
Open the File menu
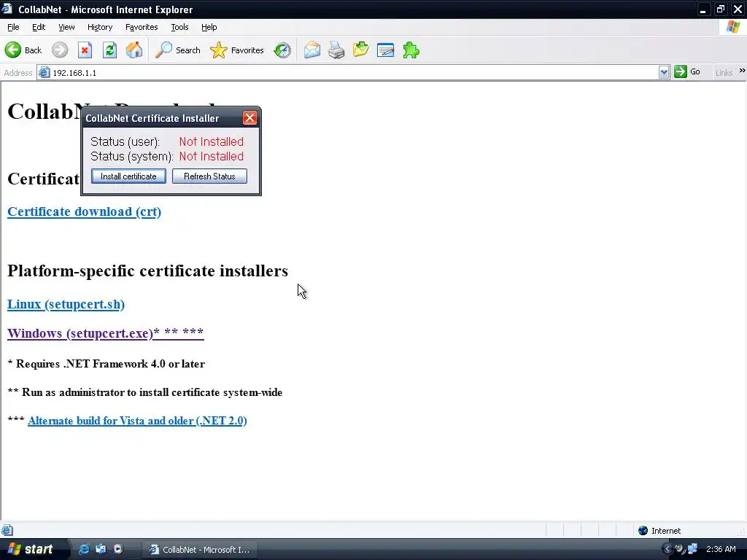click(13, 27)
